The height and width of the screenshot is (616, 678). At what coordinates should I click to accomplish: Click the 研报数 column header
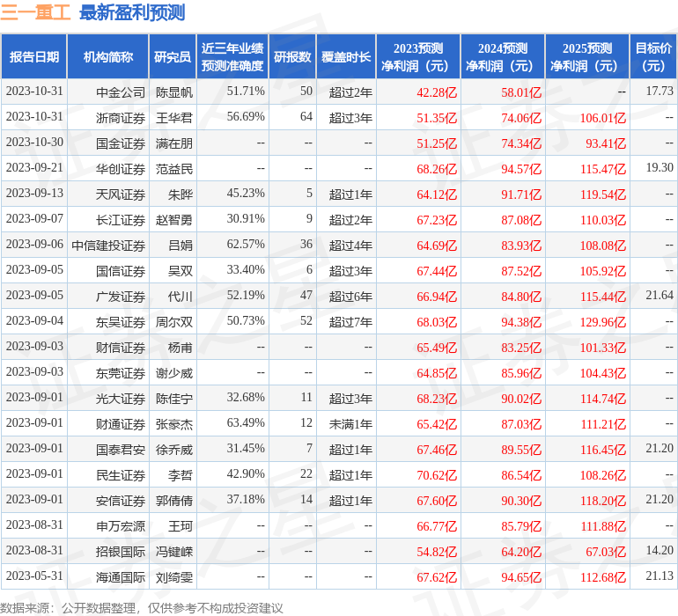point(292,56)
